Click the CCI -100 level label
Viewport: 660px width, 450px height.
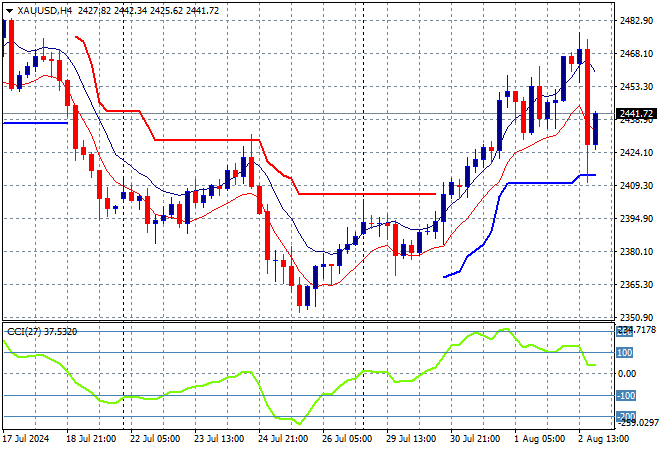[x=626, y=396]
